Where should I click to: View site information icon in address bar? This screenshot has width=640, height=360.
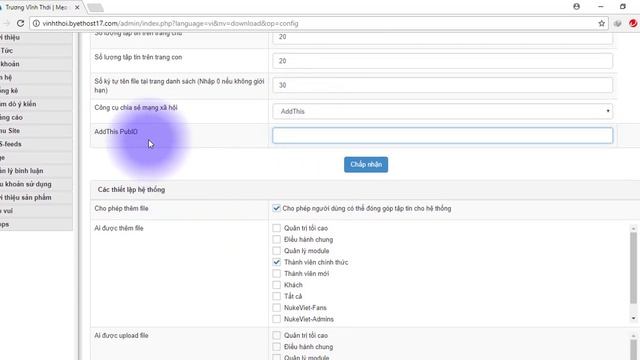click(36, 23)
